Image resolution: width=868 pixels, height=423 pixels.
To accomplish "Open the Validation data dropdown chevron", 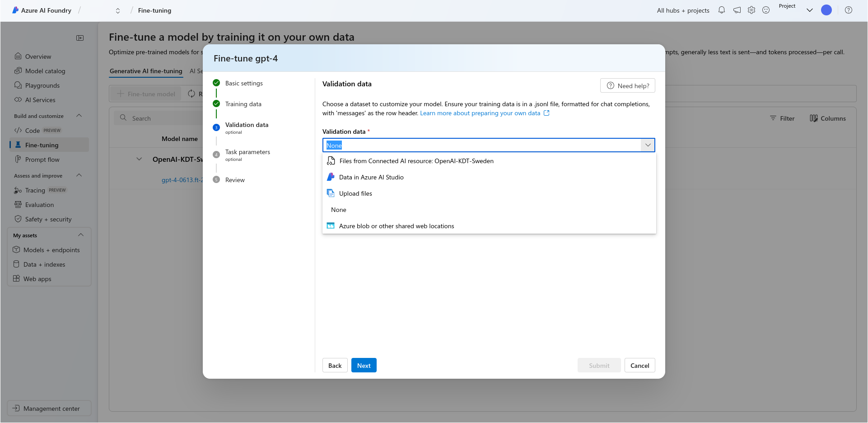I will click(648, 145).
